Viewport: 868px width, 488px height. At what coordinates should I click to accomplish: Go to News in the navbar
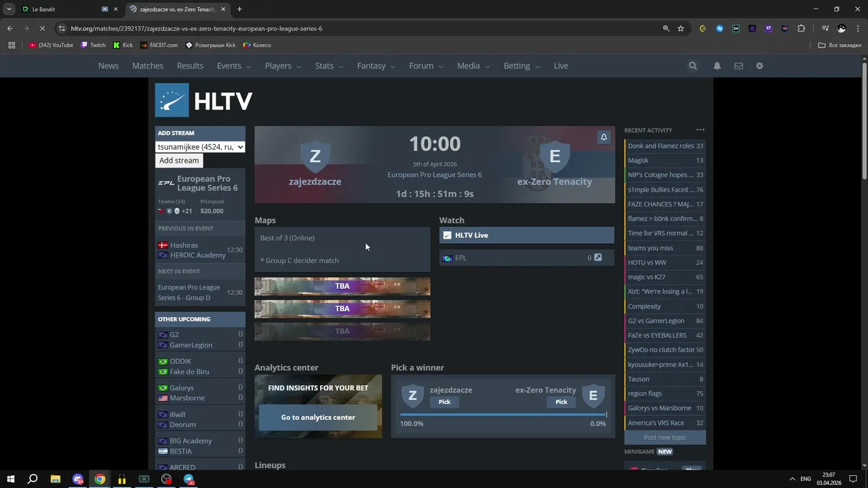[x=108, y=66]
